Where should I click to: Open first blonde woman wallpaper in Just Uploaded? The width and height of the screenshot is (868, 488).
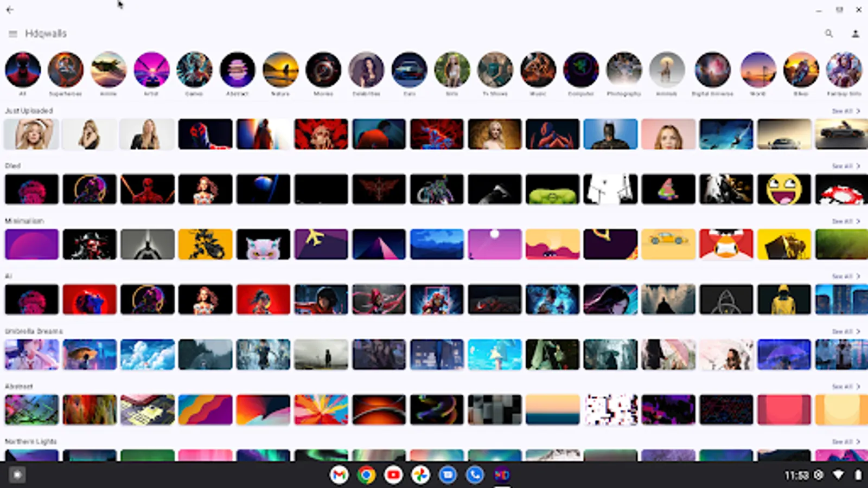coord(31,134)
